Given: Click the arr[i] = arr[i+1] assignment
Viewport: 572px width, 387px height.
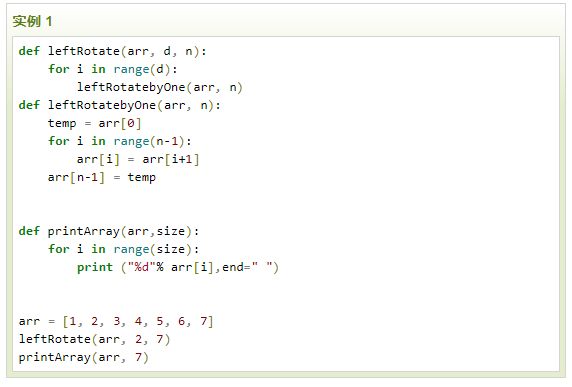Looking at the screenshot, I should [138, 159].
